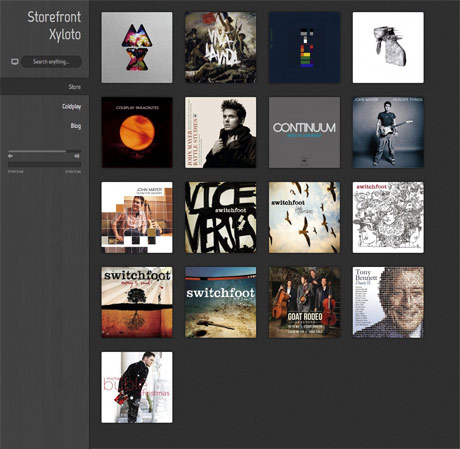Image resolution: width=460 pixels, height=449 pixels.
Task: Click the loud-volume speaker icon
Action: [77, 156]
